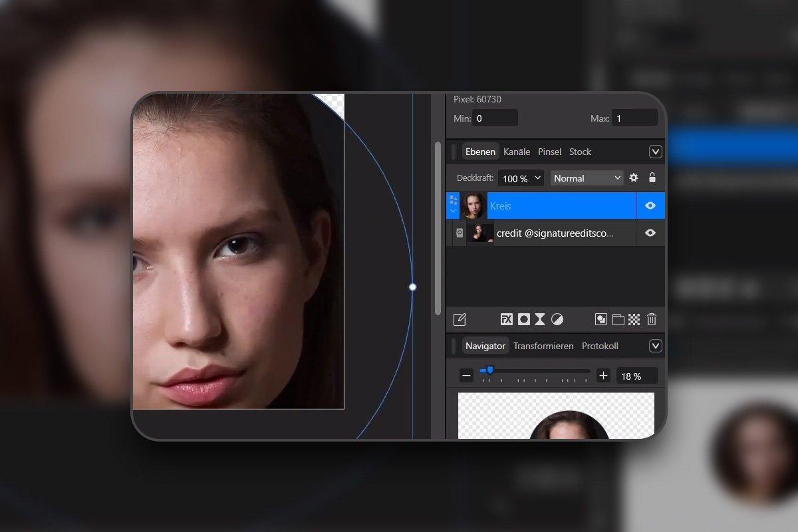Hide the credit @signatureeditsco layer
This screenshot has width=798, height=532.
coord(650,233)
